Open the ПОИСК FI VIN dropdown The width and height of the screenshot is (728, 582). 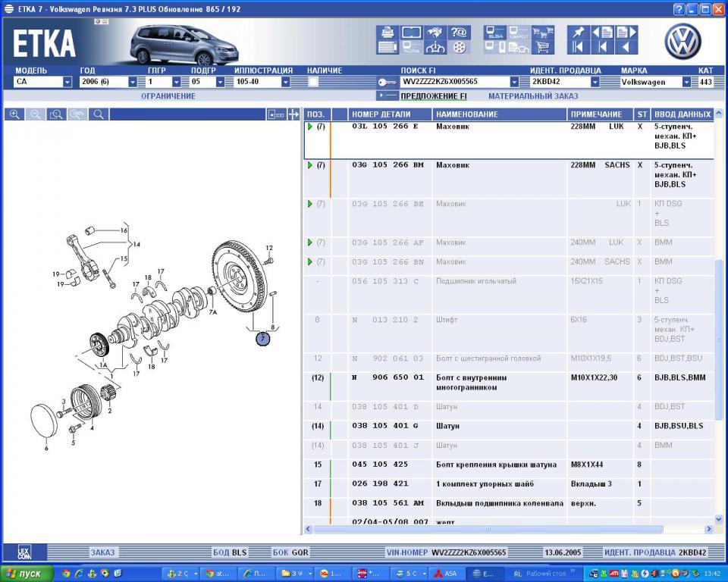(514, 82)
